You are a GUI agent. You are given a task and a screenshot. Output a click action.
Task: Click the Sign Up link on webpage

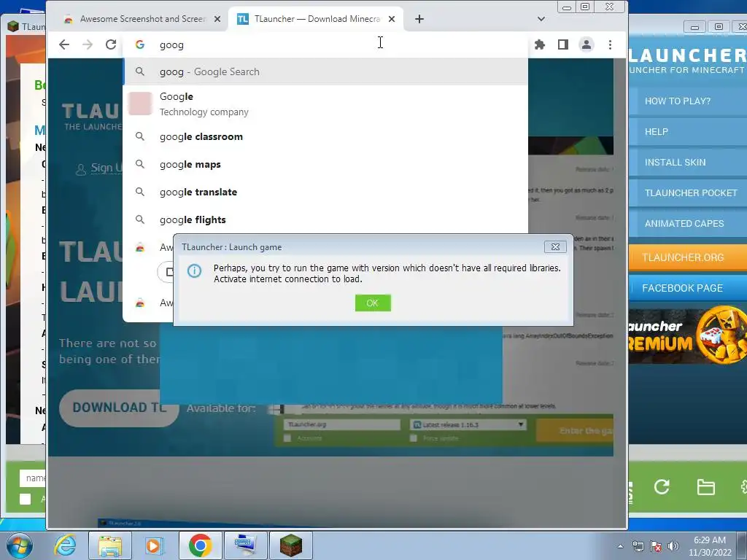99,168
